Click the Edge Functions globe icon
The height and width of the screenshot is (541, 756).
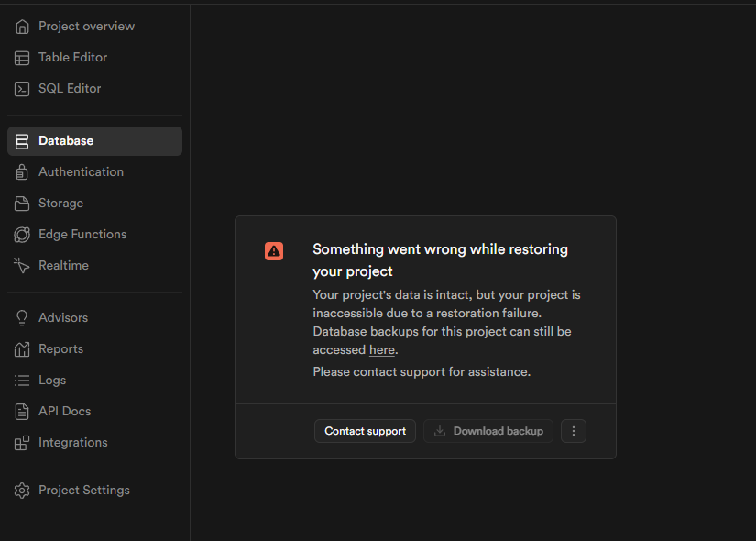pyautogui.click(x=22, y=235)
